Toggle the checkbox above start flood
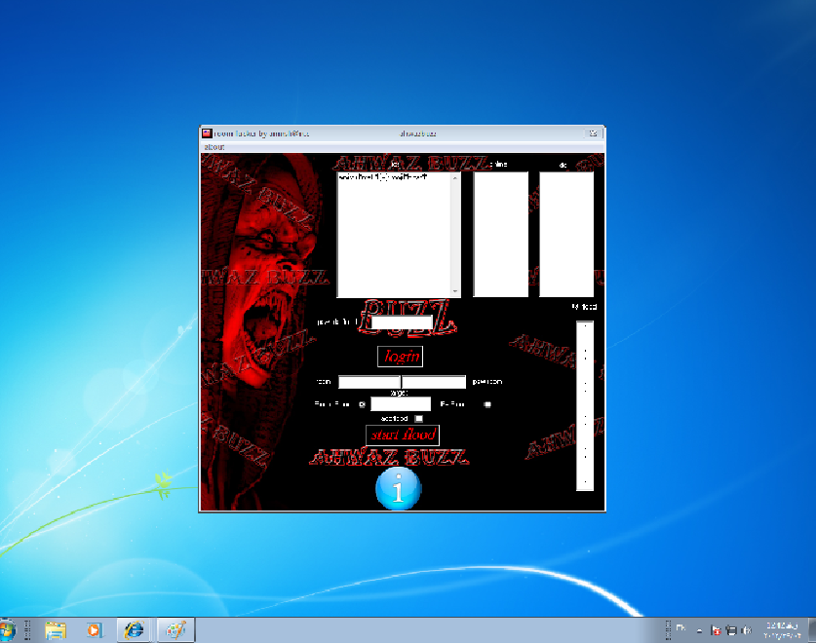 [x=419, y=418]
